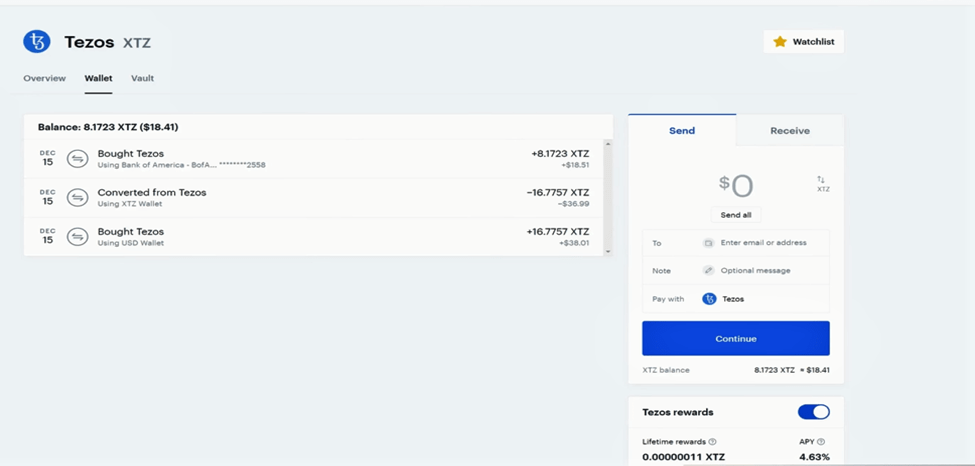
Task: Open the +8.1723 XTZ transaction amount
Action: click(x=560, y=154)
